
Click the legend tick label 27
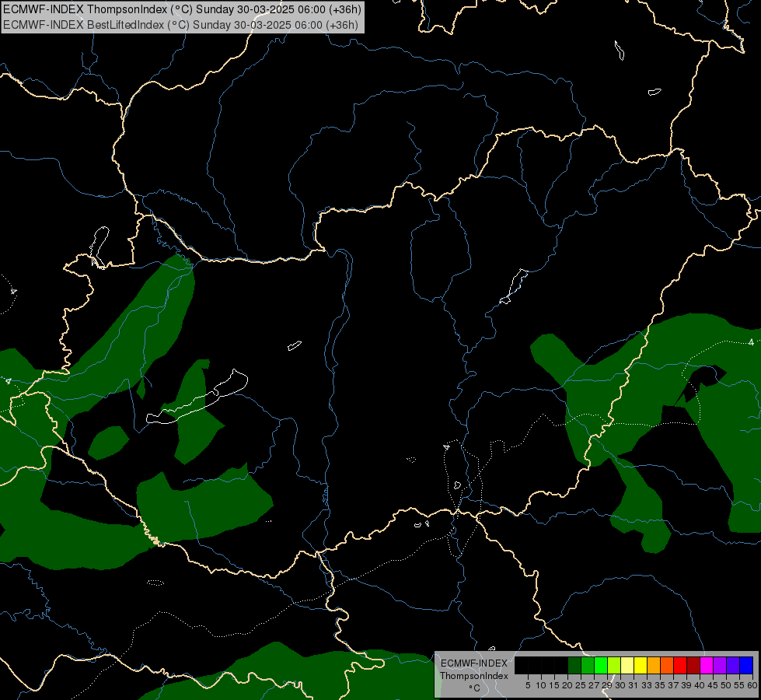(x=594, y=685)
